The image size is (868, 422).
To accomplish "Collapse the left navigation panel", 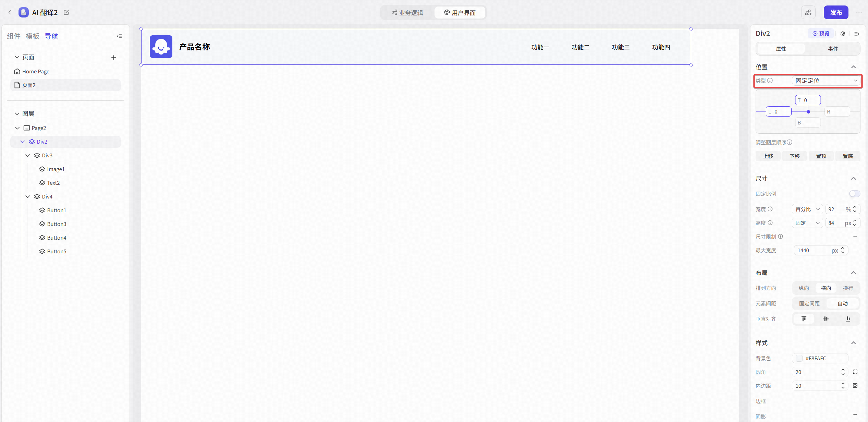I will tap(119, 36).
